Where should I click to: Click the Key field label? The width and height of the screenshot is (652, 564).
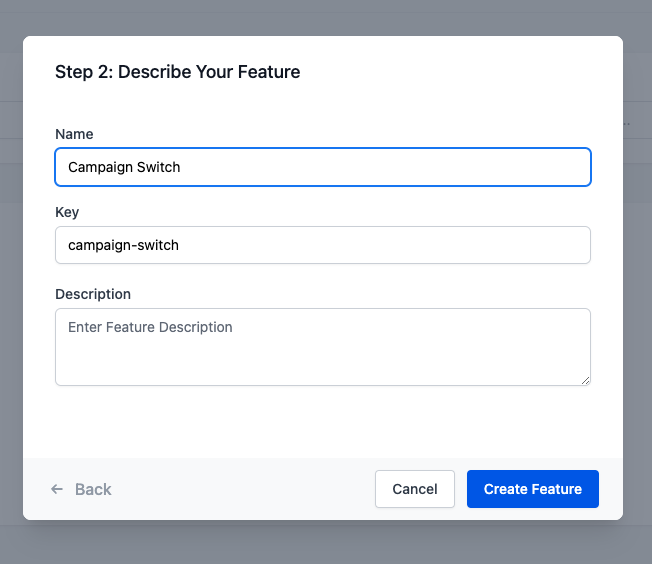pos(67,212)
